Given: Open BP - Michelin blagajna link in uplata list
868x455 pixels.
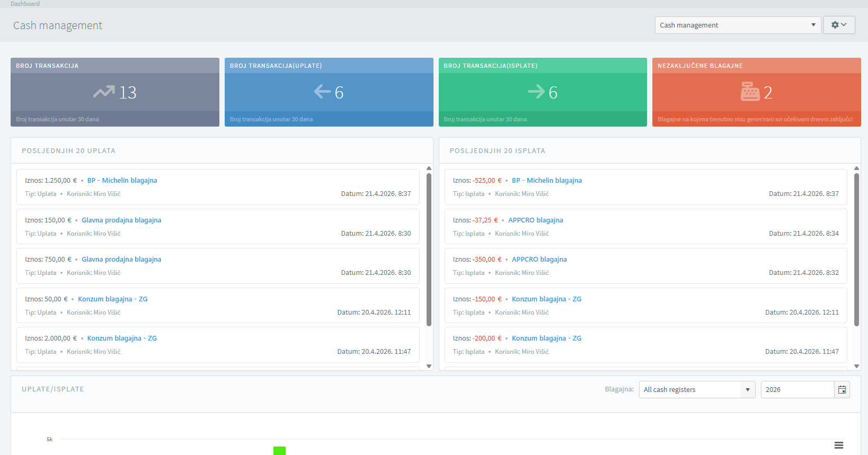Looking at the screenshot, I should (x=122, y=181).
